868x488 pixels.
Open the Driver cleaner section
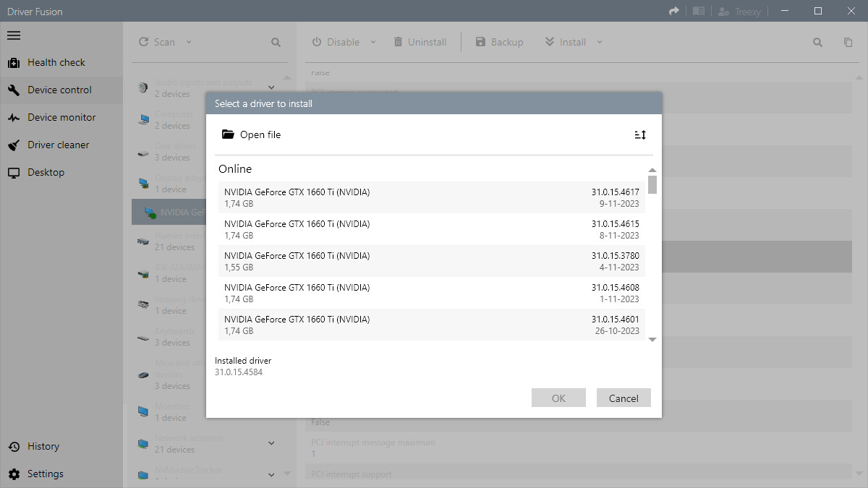coord(58,145)
